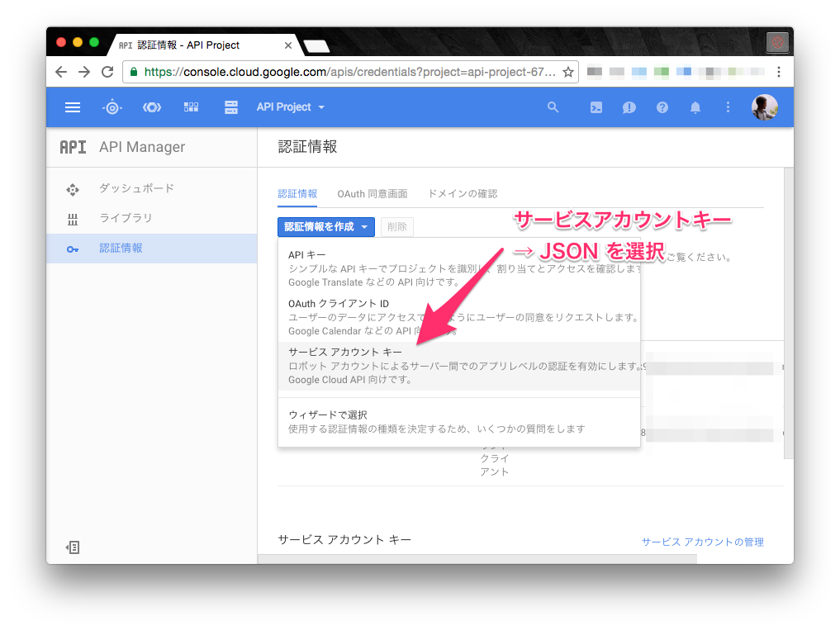This screenshot has width=840, height=630.
Task: Open ダッシュボード in the sidebar
Action: pyautogui.click(x=136, y=188)
